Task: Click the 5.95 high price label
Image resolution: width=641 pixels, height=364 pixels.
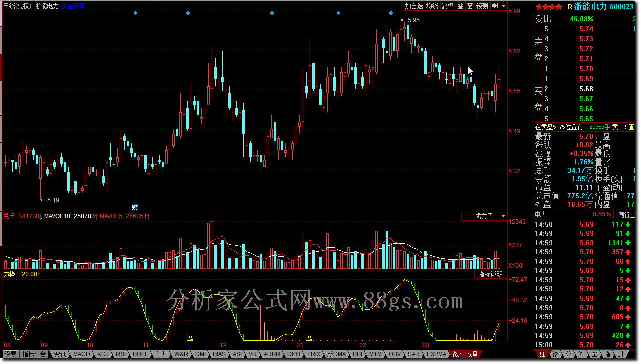Action: pyautogui.click(x=414, y=20)
